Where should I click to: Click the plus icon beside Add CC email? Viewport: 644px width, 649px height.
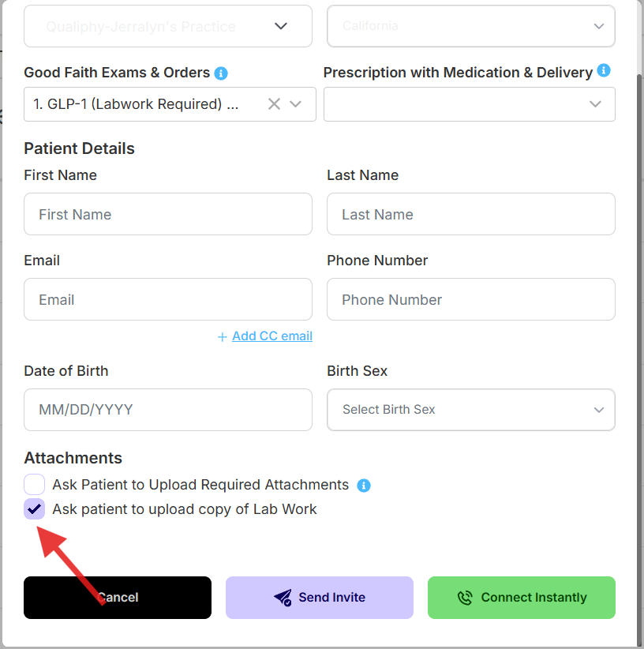[x=222, y=336]
